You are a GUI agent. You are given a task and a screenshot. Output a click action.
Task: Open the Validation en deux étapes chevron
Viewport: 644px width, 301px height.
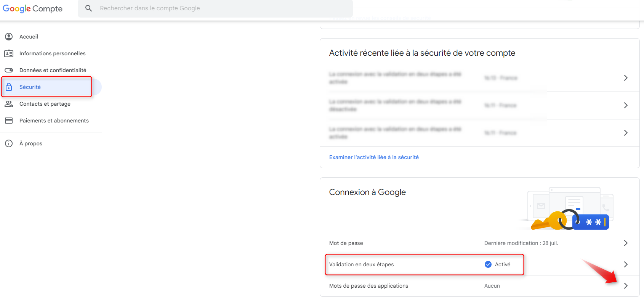[x=626, y=264]
